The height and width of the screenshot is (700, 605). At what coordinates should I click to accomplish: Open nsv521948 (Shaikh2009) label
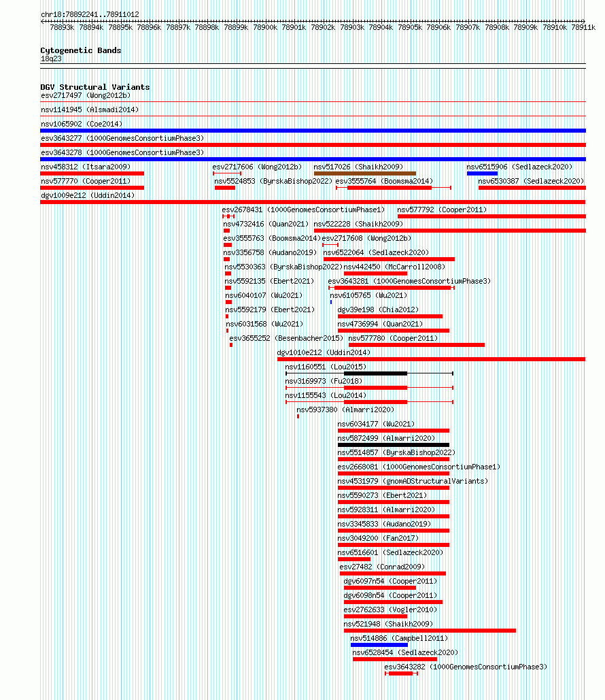[x=389, y=624]
